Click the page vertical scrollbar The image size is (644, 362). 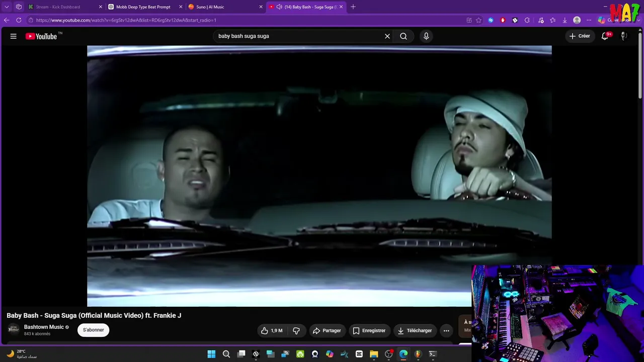click(x=640, y=65)
